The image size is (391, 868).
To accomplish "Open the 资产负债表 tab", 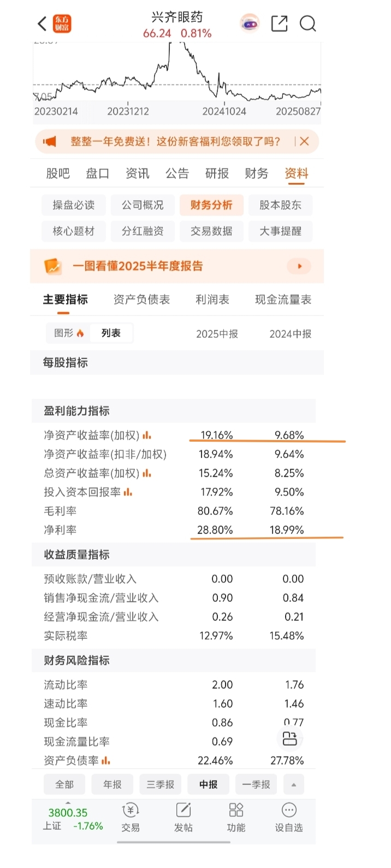I will click(x=142, y=300).
